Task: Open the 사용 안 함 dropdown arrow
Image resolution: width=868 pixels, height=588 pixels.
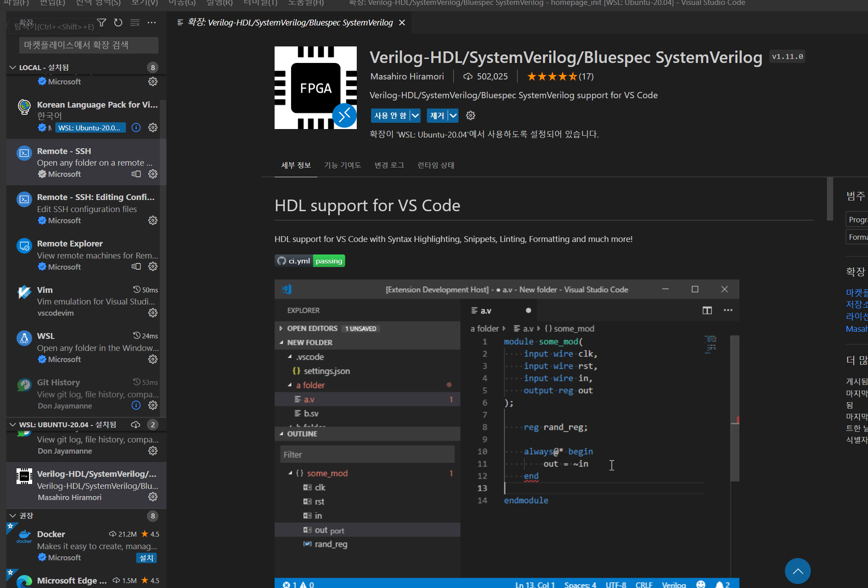Action: pyautogui.click(x=415, y=116)
